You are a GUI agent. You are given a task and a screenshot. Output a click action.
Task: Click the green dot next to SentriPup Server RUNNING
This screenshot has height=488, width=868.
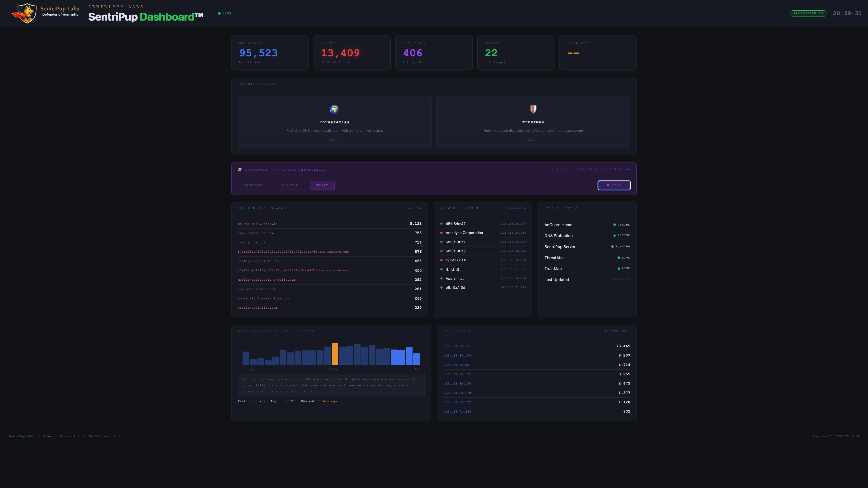pyautogui.click(x=612, y=246)
